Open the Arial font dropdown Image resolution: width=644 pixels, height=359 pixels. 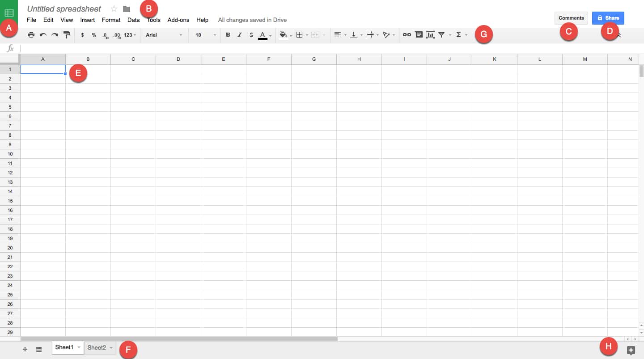tap(164, 35)
